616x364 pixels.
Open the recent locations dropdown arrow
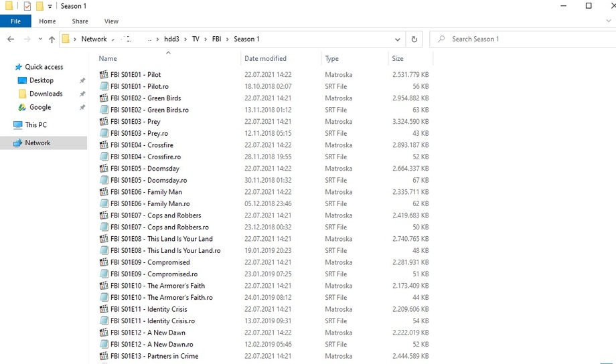[x=40, y=39]
